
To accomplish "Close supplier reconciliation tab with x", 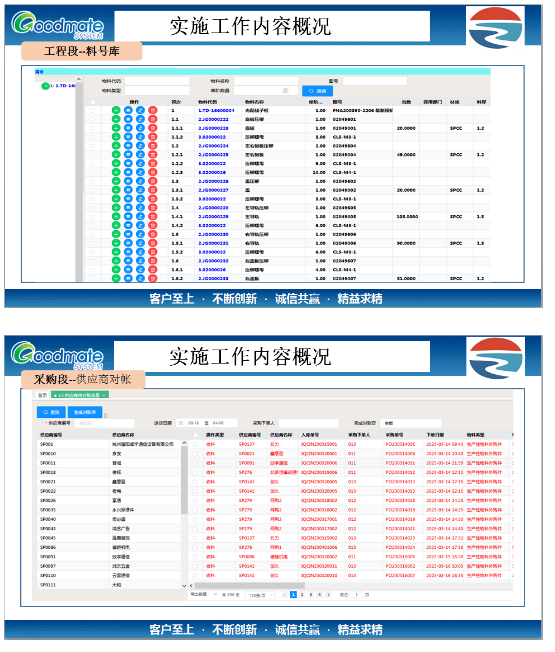I will coord(104,395).
